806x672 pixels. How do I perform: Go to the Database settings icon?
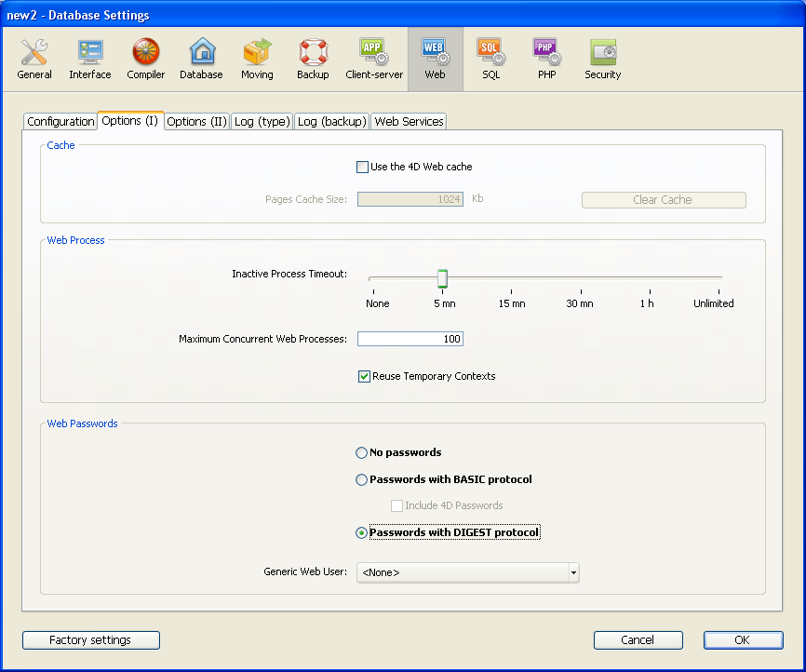click(x=202, y=59)
